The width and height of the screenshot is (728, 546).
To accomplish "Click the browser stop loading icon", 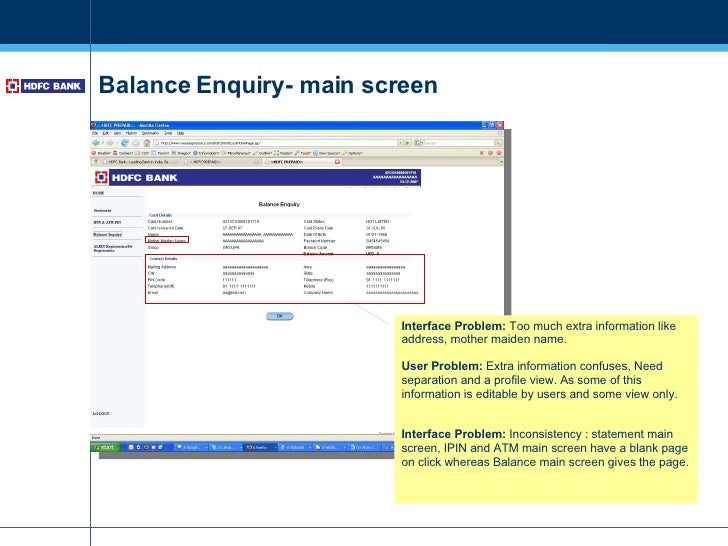I will [x=136, y=143].
